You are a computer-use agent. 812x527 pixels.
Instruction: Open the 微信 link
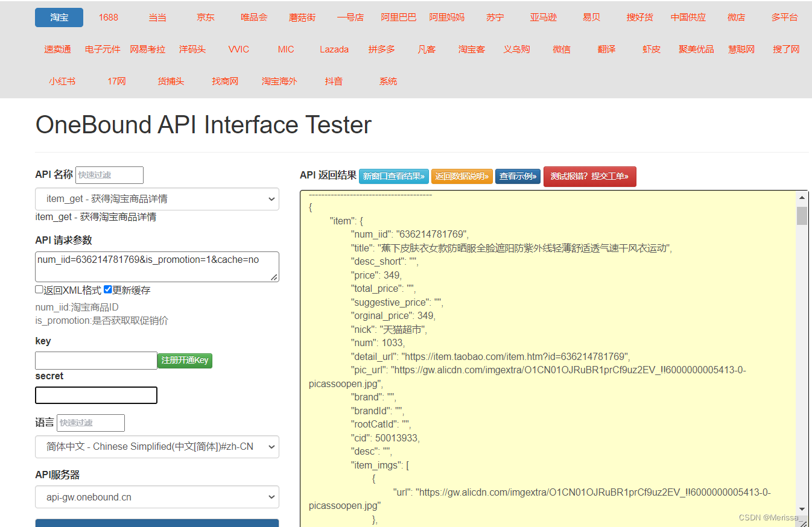click(562, 49)
